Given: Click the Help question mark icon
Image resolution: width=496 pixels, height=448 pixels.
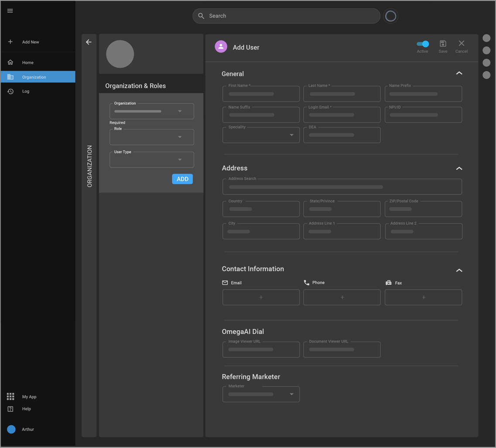Looking at the screenshot, I should click(x=10, y=409).
